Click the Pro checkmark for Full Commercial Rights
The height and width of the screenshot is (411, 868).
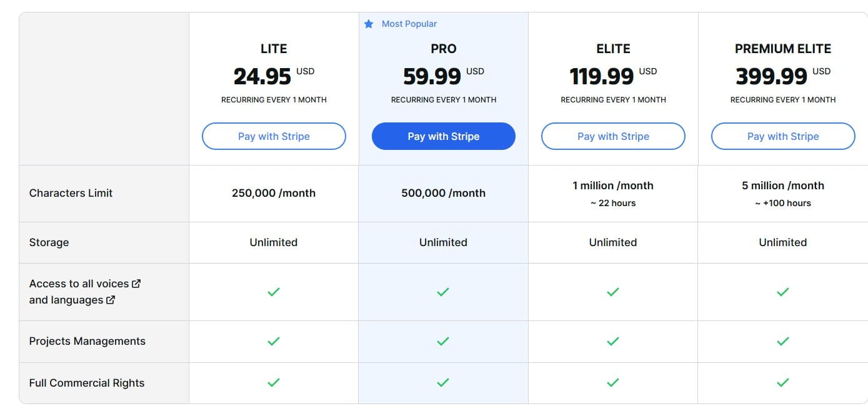[443, 383]
